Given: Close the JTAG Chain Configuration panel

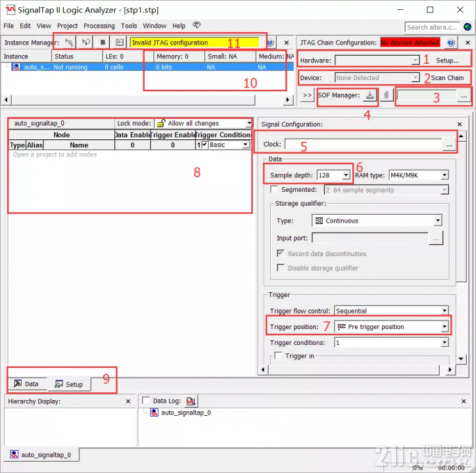Looking at the screenshot, I should click(467, 43).
